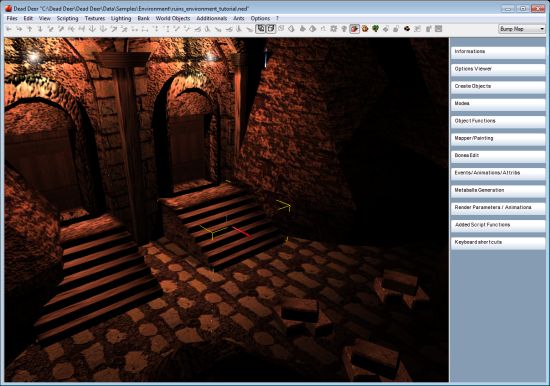Click the orange cookie-like sphere toolbar icon

click(x=365, y=29)
